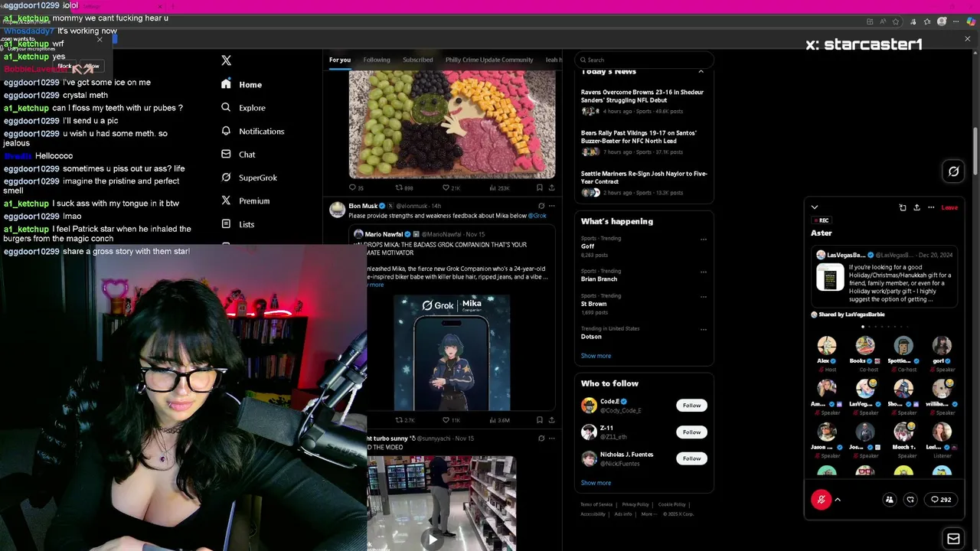
Task: Switch to the Following timeline tab
Action: (x=377, y=60)
